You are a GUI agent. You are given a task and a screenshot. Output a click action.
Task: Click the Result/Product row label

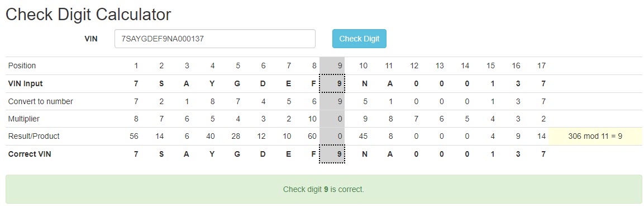pos(34,137)
